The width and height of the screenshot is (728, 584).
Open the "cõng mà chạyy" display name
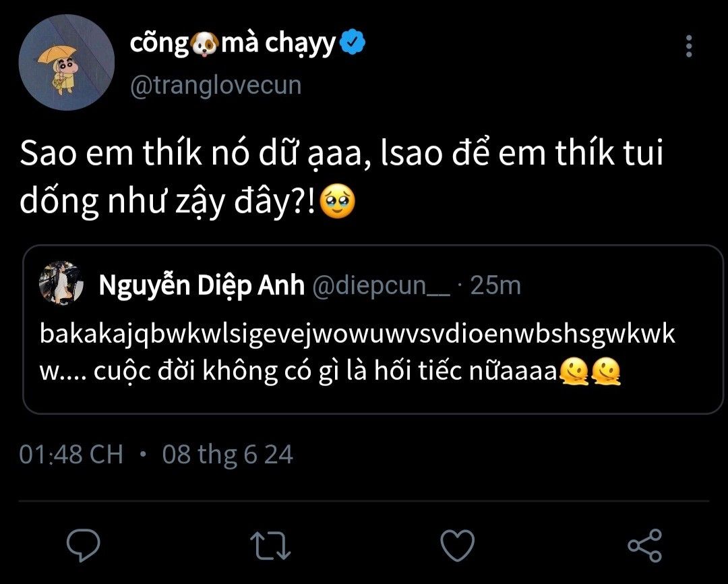[233, 45]
